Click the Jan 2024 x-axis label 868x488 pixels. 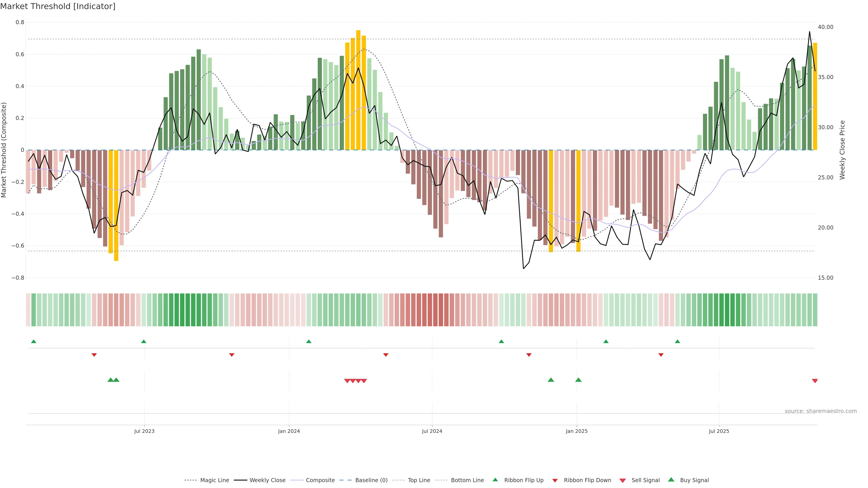tap(289, 431)
